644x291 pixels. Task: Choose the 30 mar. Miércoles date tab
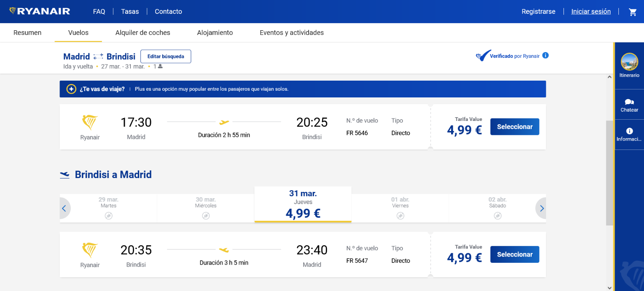pyautogui.click(x=206, y=208)
